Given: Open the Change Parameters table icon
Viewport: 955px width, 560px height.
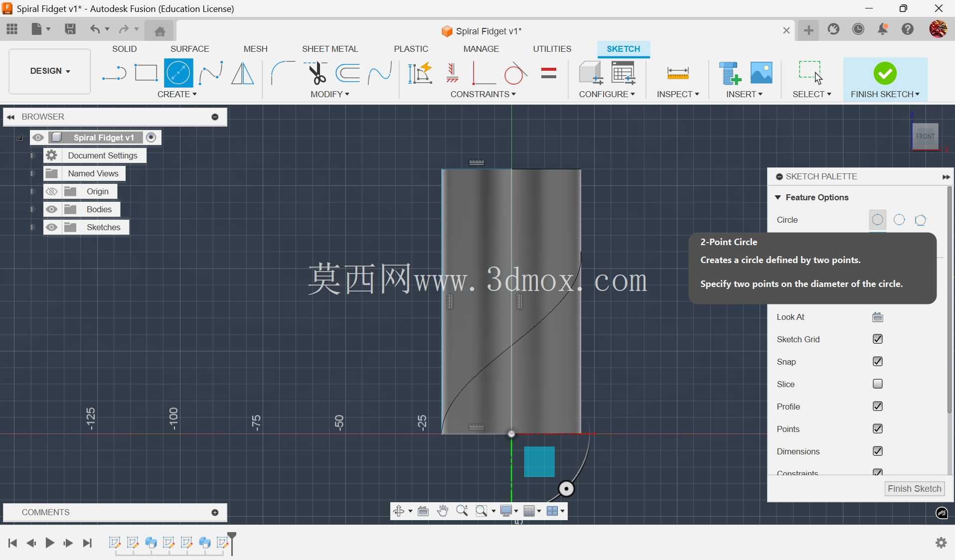Looking at the screenshot, I should pyautogui.click(x=624, y=73).
